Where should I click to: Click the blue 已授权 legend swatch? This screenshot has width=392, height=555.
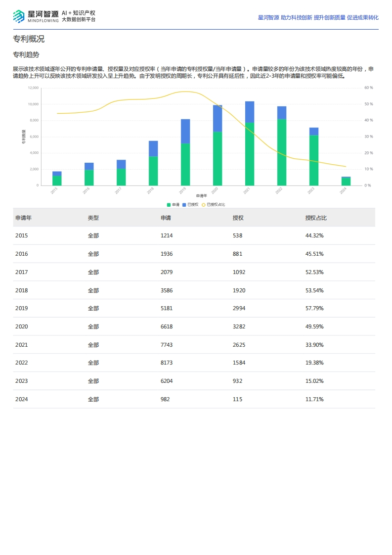(184, 205)
